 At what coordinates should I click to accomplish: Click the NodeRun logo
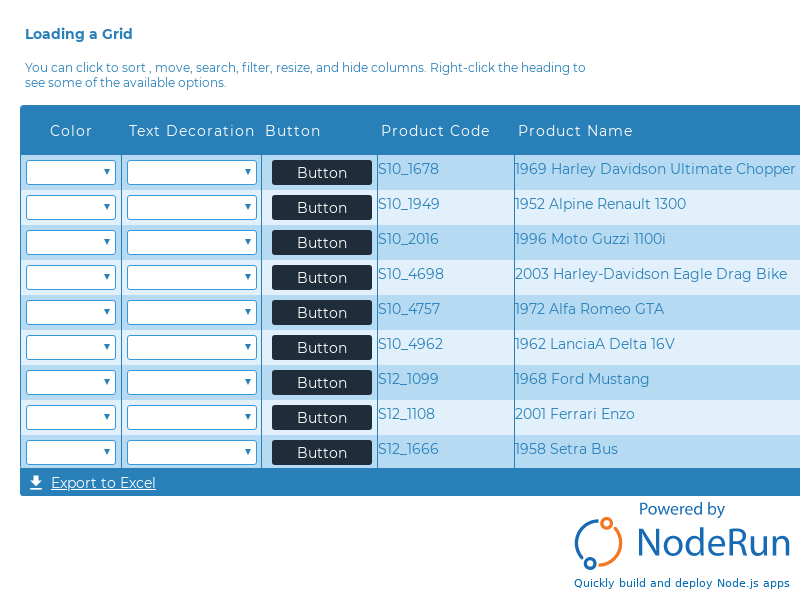tap(682, 541)
